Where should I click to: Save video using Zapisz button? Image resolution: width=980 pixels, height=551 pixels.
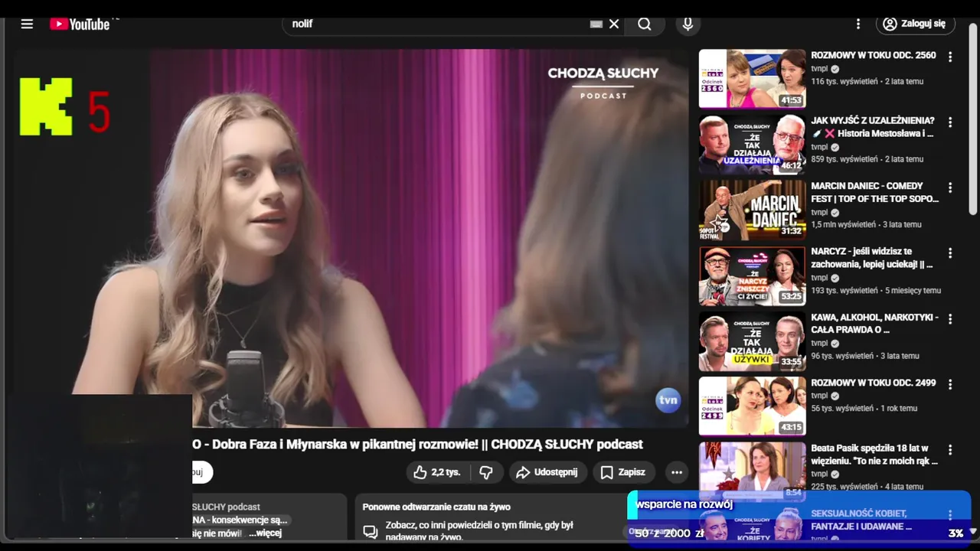623,472
